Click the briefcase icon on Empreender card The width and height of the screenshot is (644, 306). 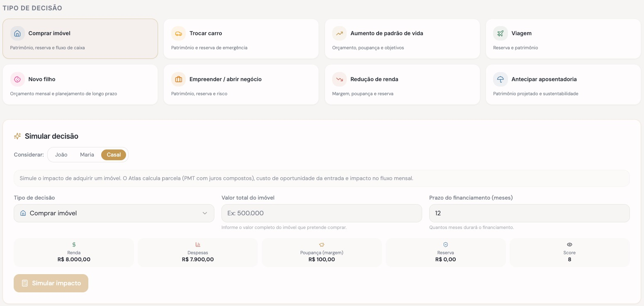click(178, 79)
